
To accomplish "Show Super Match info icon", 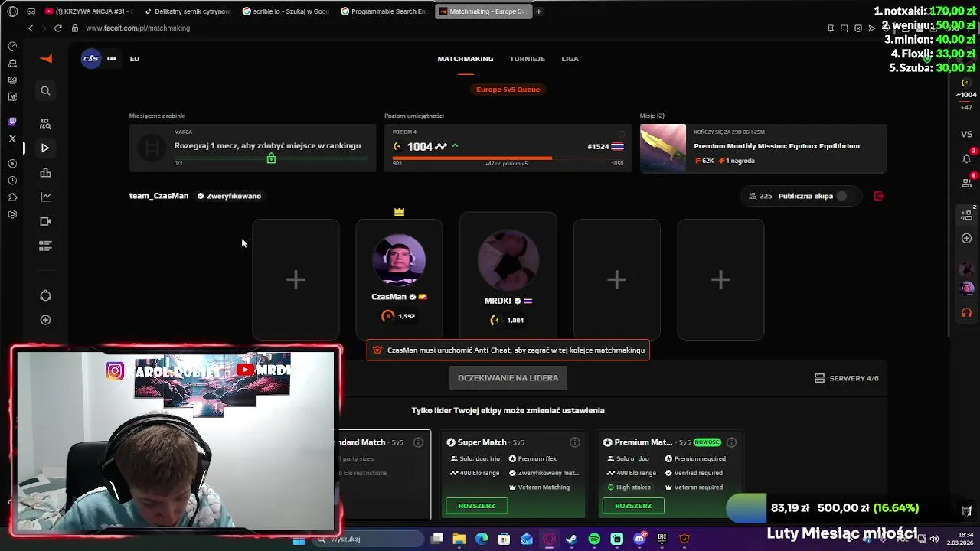I will pos(575,442).
